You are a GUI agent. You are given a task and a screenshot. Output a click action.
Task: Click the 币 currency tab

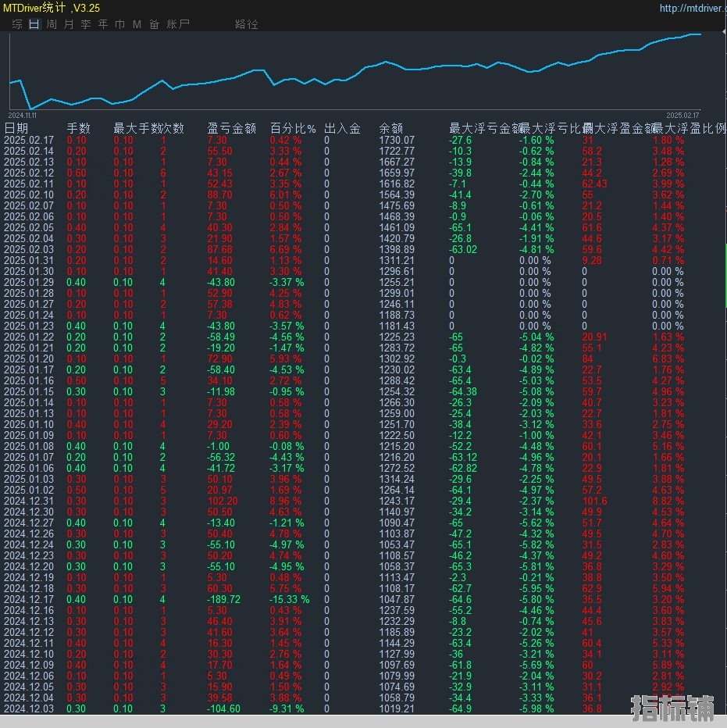[x=119, y=24]
